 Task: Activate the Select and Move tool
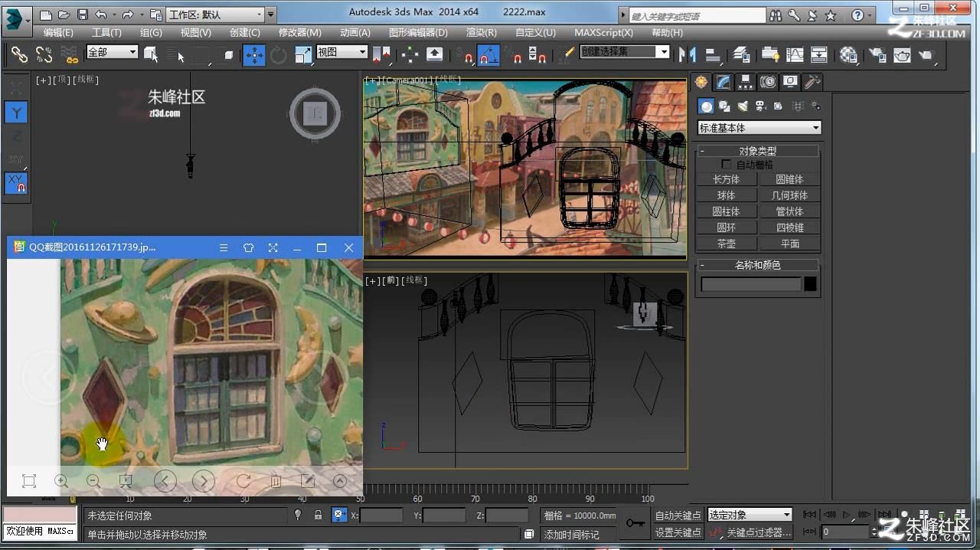pos(254,54)
